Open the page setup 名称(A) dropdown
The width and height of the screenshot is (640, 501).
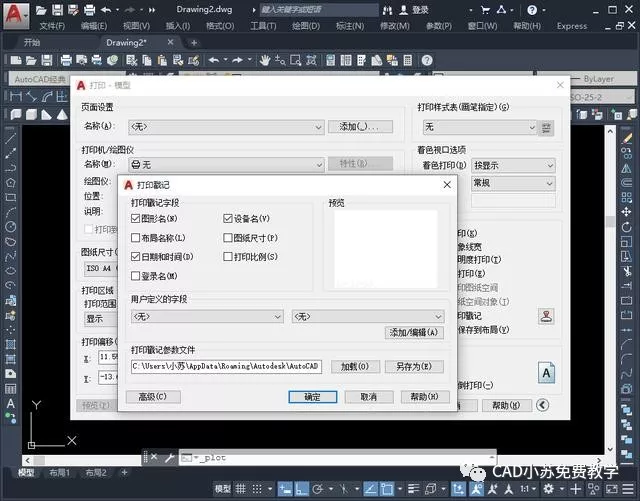[227, 127]
